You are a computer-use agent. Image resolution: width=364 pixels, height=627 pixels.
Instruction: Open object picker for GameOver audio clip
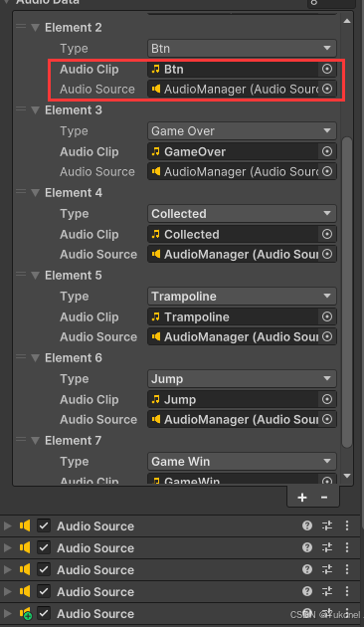(x=327, y=152)
